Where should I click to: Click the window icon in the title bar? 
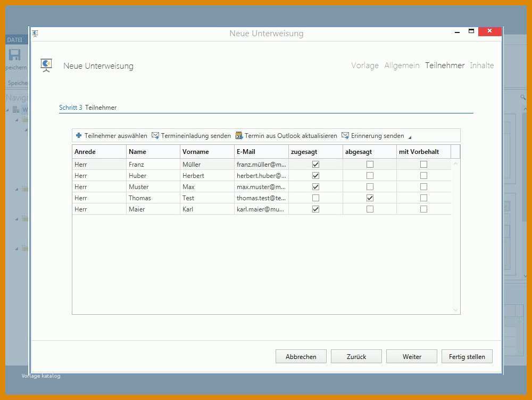coord(35,33)
